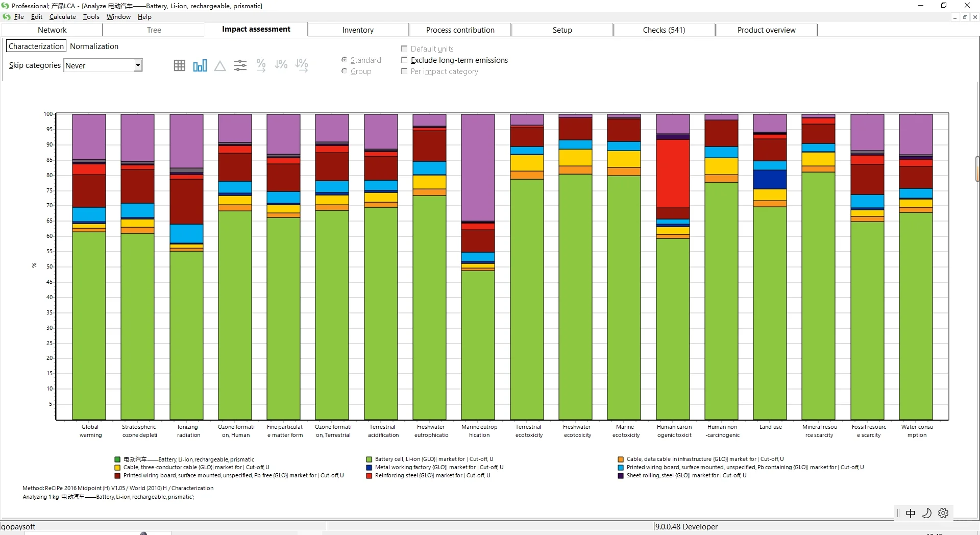
Task: Open the sliders settings icon
Action: pos(240,65)
